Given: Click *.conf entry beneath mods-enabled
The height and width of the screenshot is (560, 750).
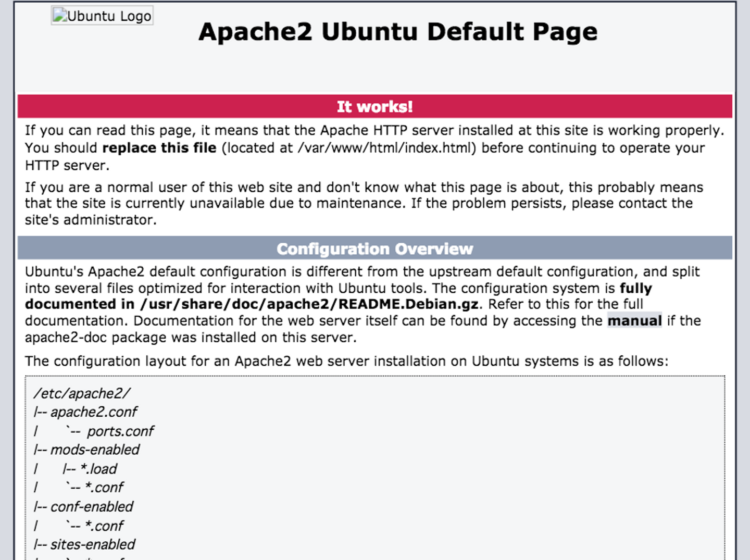Looking at the screenshot, I should 105,488.
